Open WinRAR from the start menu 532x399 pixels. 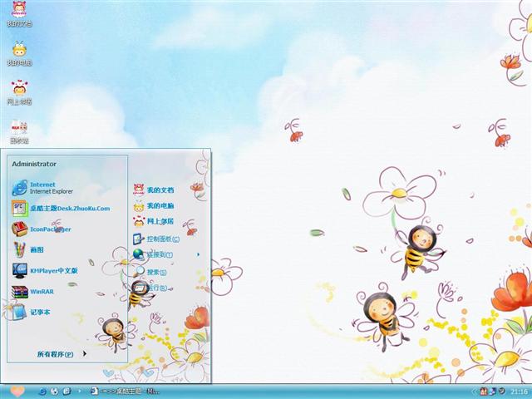33,292
